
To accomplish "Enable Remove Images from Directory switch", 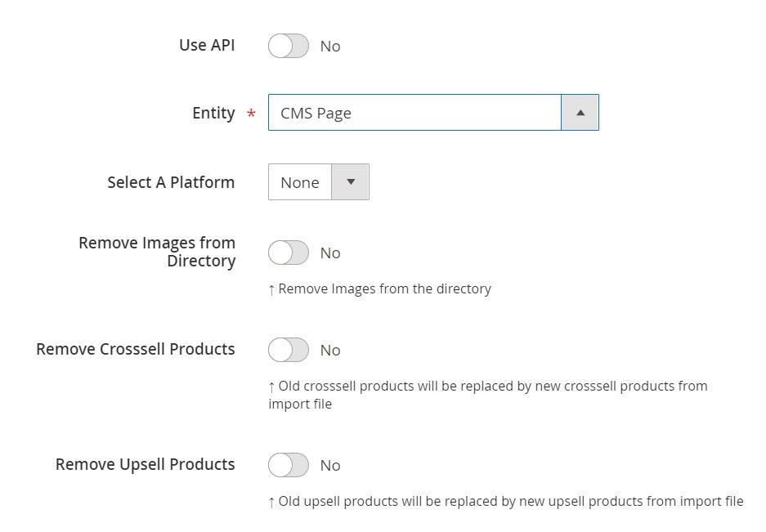I will click(x=288, y=253).
